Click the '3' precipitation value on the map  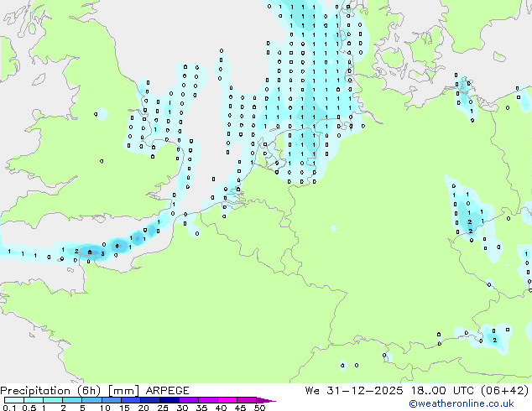102,254
